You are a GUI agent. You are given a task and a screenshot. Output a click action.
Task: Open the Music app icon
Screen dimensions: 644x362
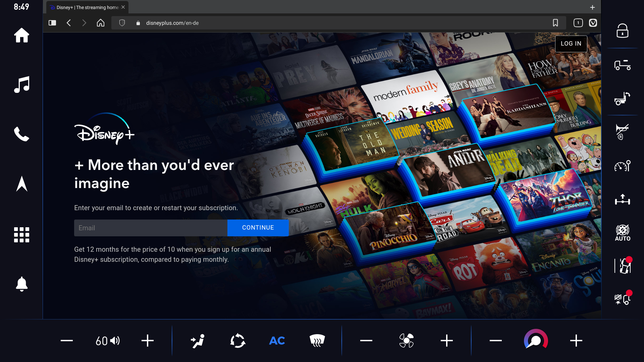coord(21,84)
